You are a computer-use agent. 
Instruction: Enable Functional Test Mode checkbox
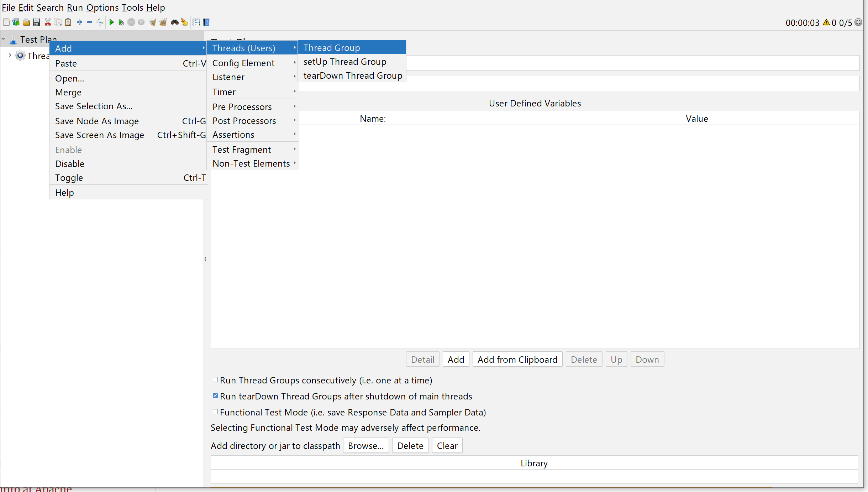click(215, 412)
